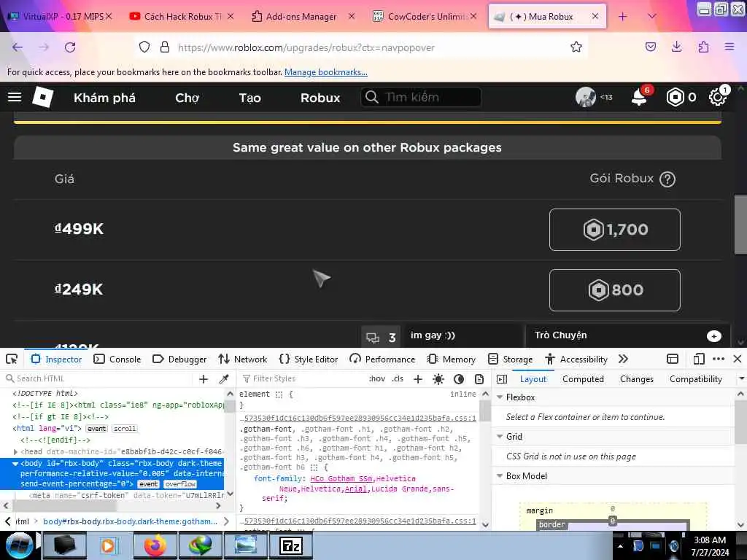Select iframe target document icon
The image size is (747, 560).
pyautogui.click(x=672, y=359)
